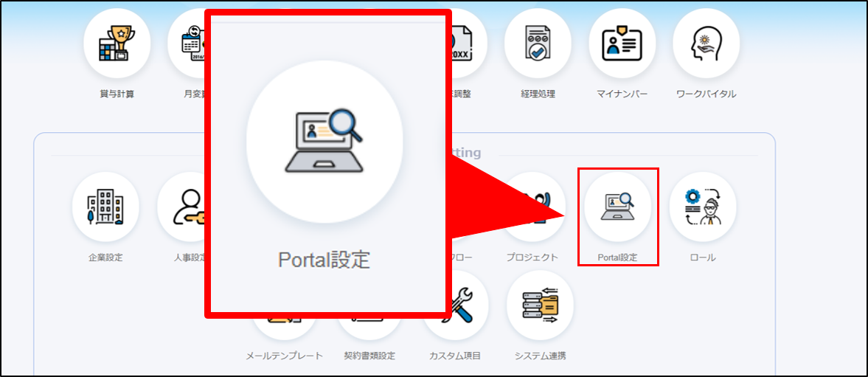Image resolution: width=868 pixels, height=377 pixels.
Task: Select the マイナンバー text label
Action: pyautogui.click(x=622, y=94)
